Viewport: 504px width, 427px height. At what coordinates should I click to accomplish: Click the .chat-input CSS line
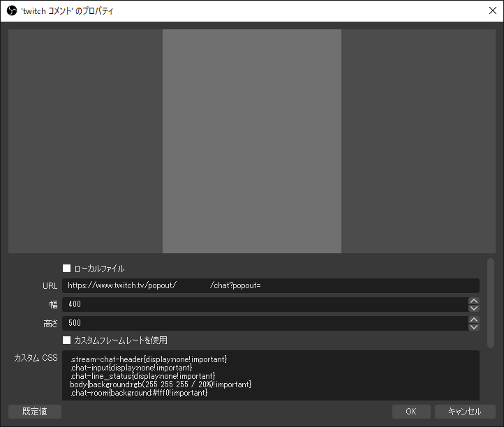[x=131, y=368]
